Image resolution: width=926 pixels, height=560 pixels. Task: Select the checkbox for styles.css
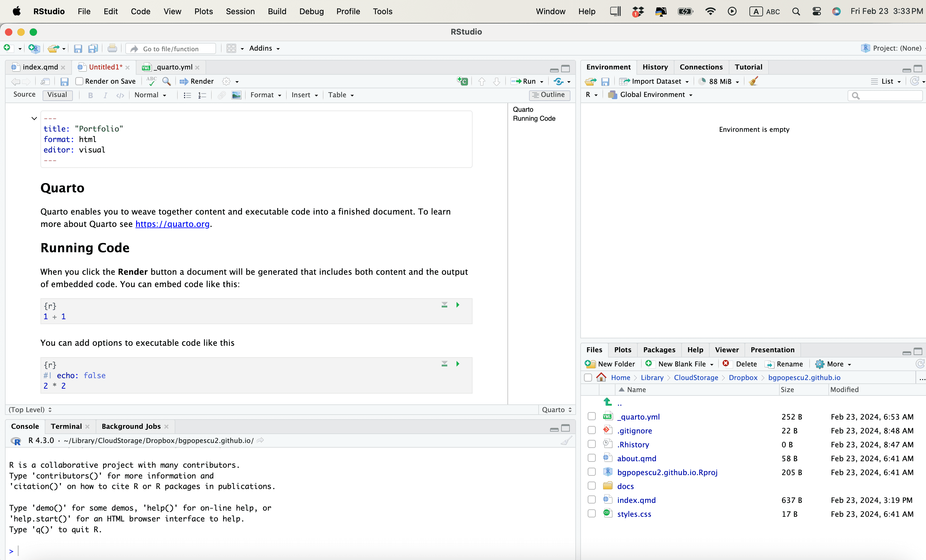(591, 514)
